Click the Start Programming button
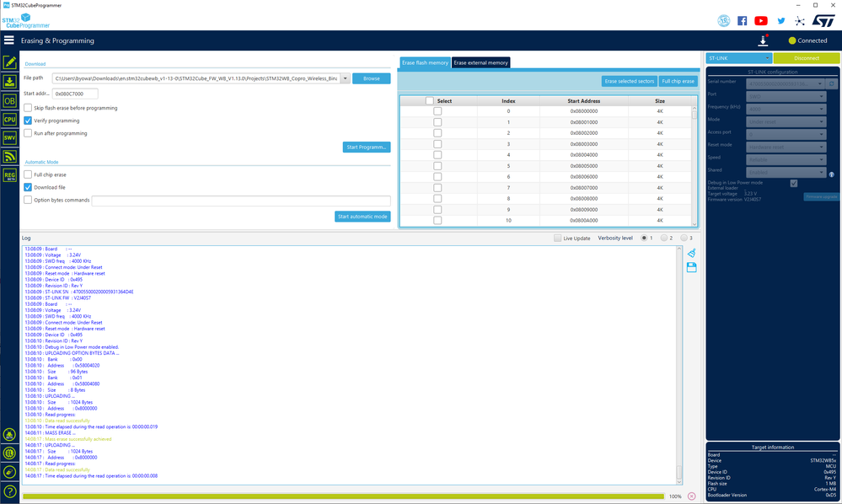842x504 pixels. coord(367,147)
